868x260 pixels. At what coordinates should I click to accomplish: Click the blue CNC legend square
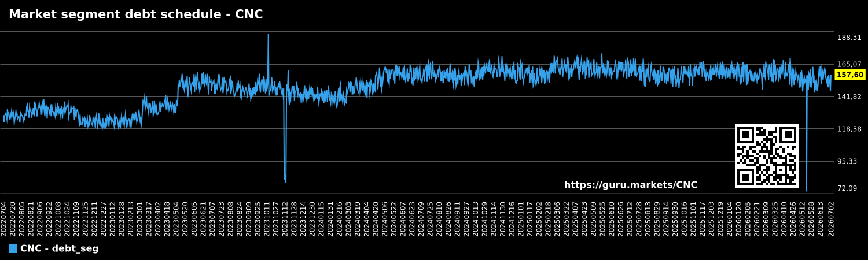13,249
